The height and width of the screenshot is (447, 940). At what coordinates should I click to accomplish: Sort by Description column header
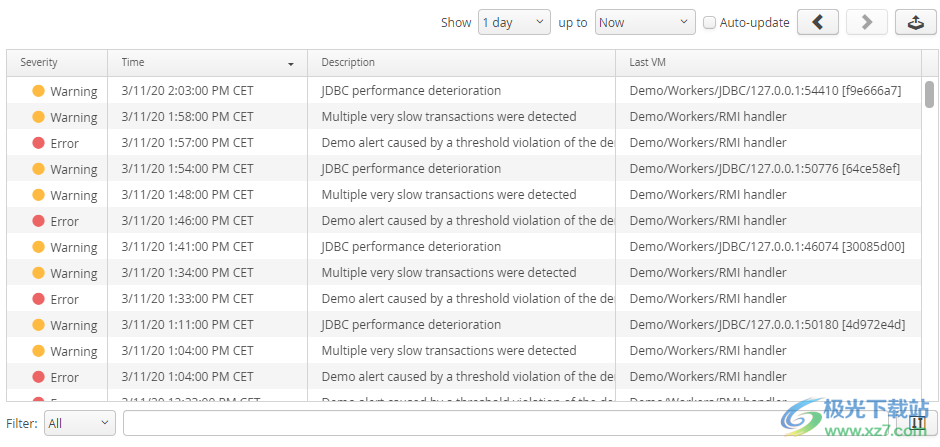click(x=462, y=62)
